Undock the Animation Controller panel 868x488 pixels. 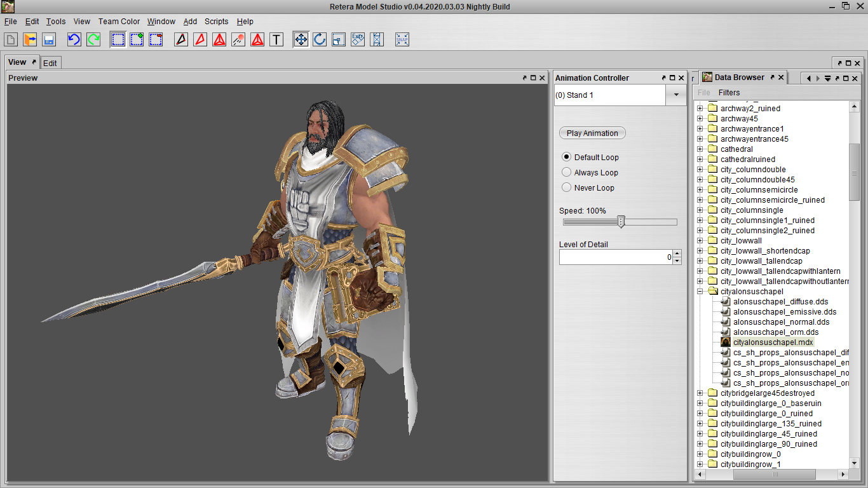click(x=664, y=78)
